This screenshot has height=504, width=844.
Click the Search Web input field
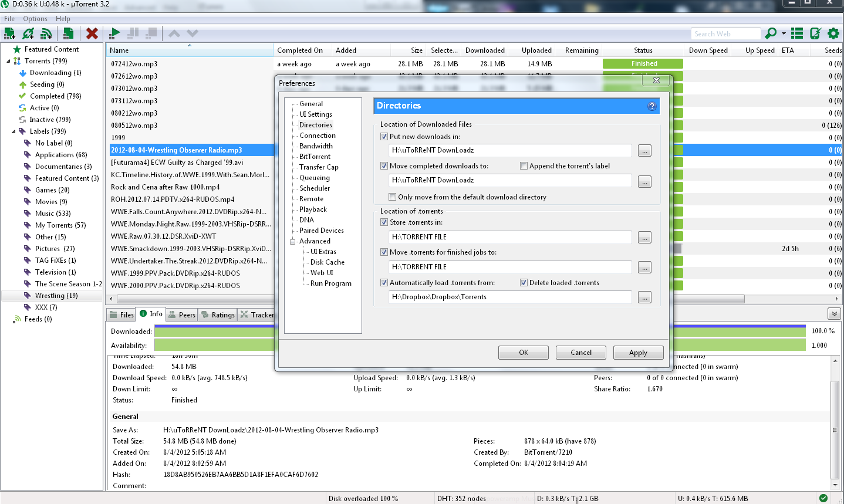pos(726,34)
